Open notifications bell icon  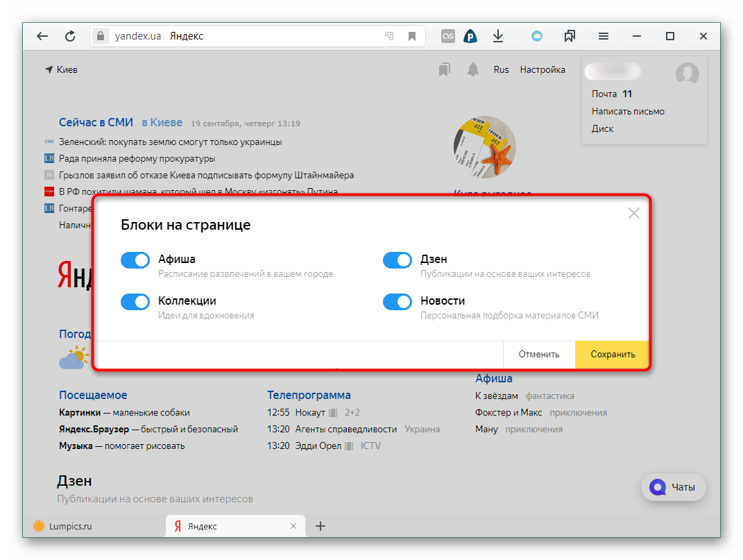coord(473,69)
